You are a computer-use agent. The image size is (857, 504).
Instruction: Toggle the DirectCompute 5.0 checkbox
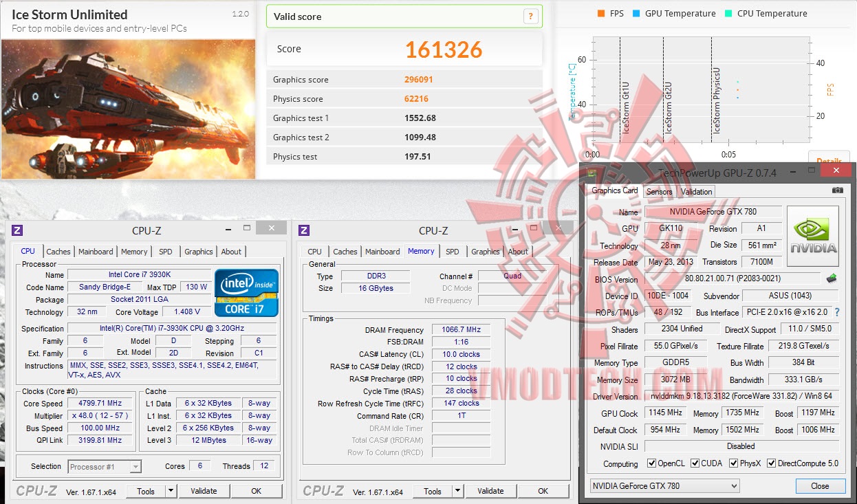(772, 463)
